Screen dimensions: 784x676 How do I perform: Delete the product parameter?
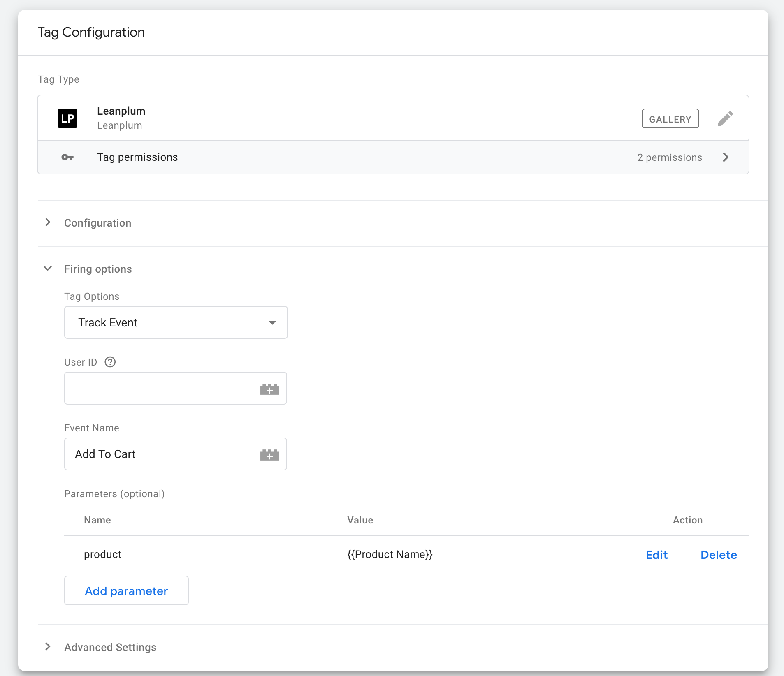click(719, 555)
